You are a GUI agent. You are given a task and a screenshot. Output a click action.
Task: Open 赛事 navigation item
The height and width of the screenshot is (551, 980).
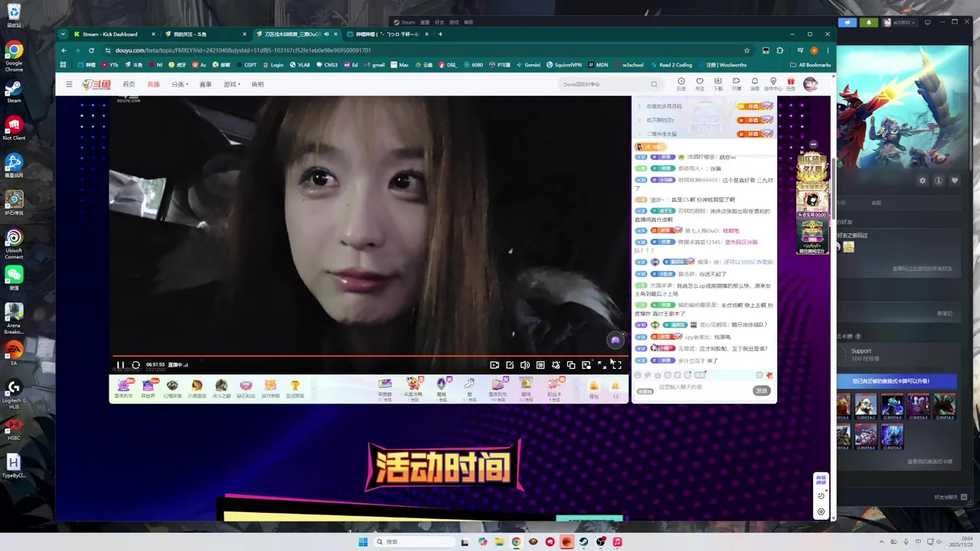205,84
